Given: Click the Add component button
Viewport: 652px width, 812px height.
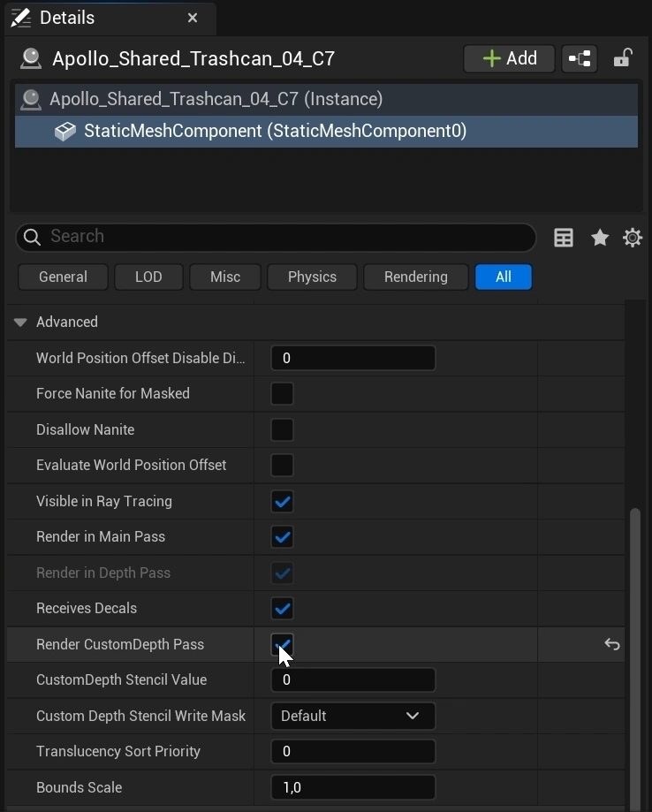Looking at the screenshot, I should (x=509, y=58).
